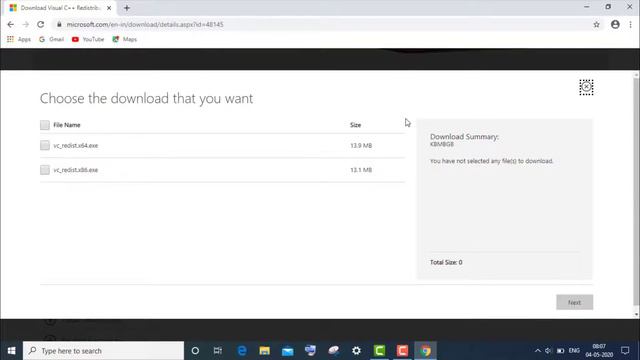Click the Download Summary heading
This screenshot has height=360, width=640.
click(x=464, y=137)
